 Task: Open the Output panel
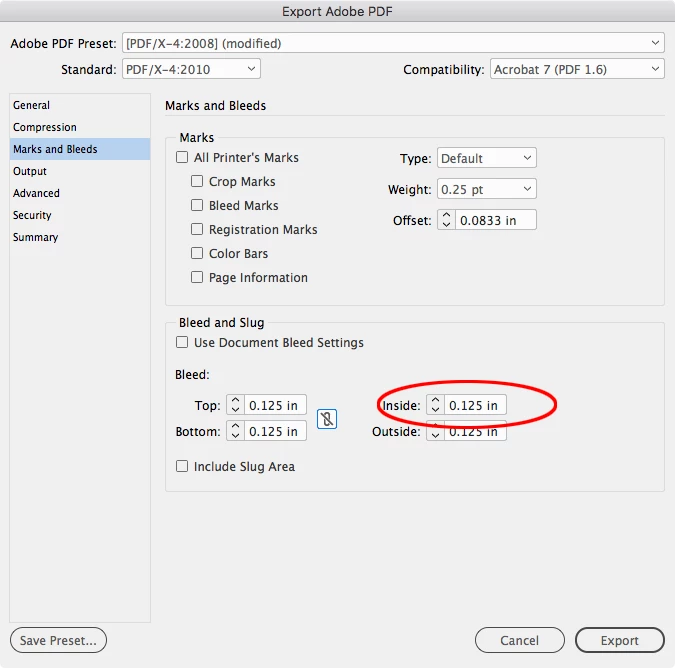(x=80, y=171)
